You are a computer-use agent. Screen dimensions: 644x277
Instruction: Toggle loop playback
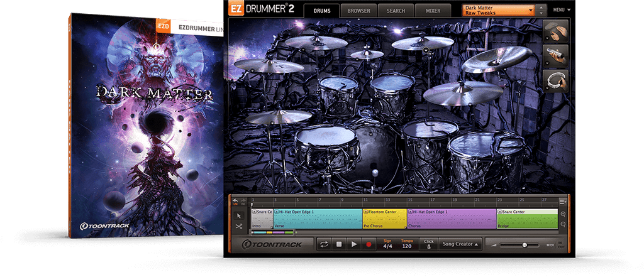pos(324,244)
